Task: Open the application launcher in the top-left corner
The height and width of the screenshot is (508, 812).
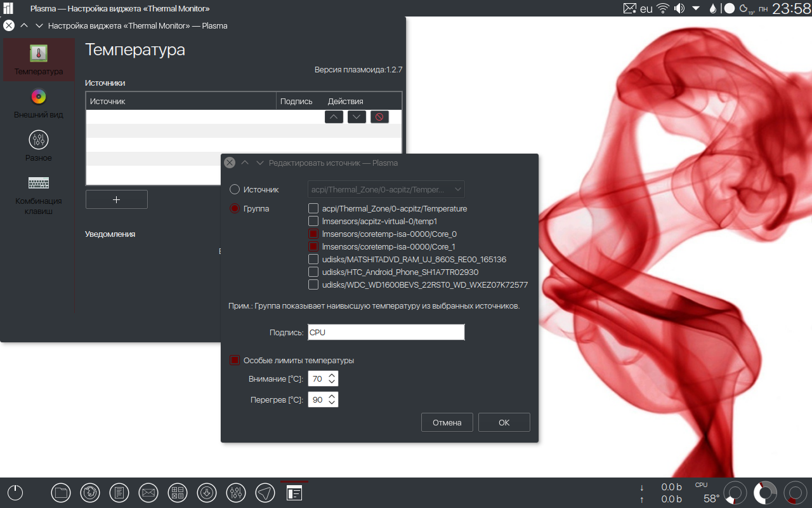Action: pyautogui.click(x=8, y=8)
